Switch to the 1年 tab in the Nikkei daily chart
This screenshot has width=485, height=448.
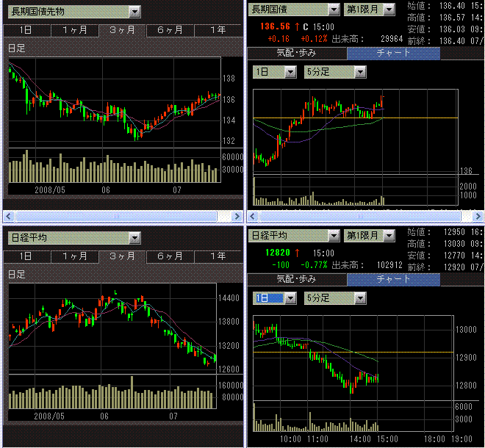point(218,256)
